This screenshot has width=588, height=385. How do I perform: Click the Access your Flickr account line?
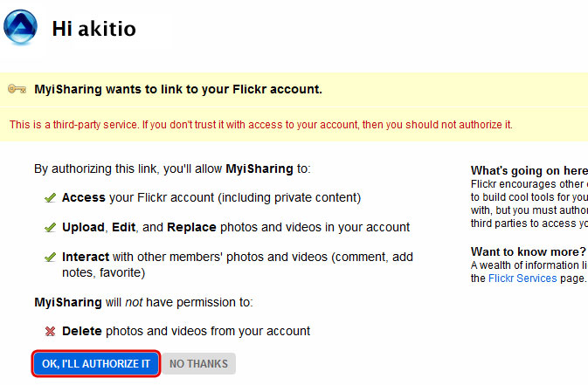point(211,198)
